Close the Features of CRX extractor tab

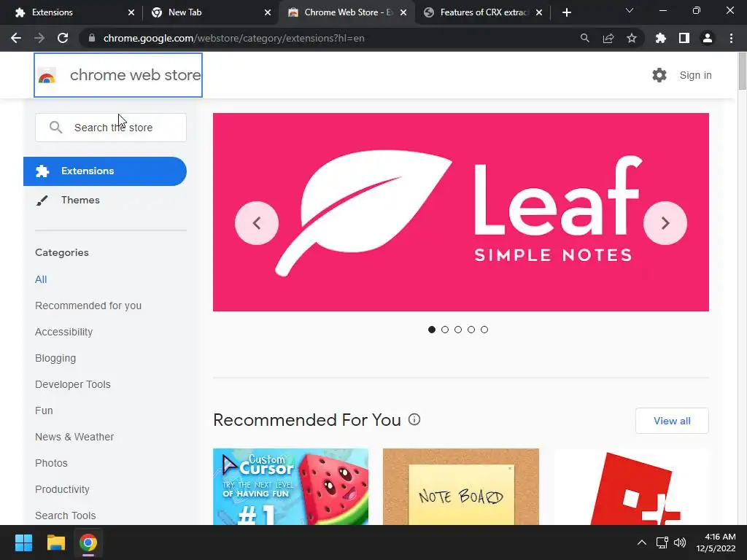539,12
